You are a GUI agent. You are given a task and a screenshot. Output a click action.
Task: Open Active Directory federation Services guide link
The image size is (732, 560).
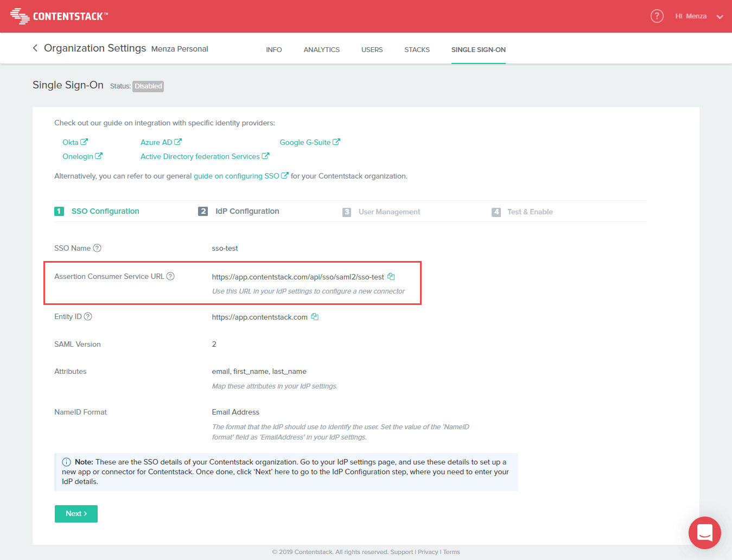click(205, 156)
